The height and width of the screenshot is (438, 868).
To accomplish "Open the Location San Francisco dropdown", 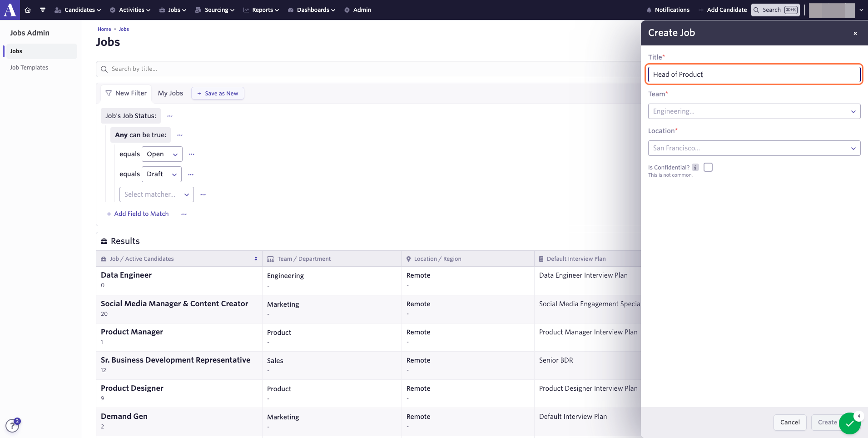I will click(x=754, y=148).
